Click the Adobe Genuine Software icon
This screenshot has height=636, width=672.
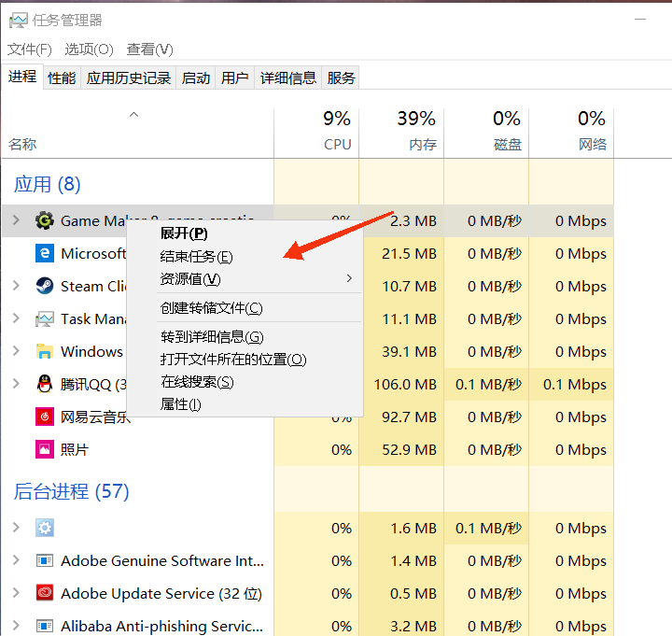[45, 560]
